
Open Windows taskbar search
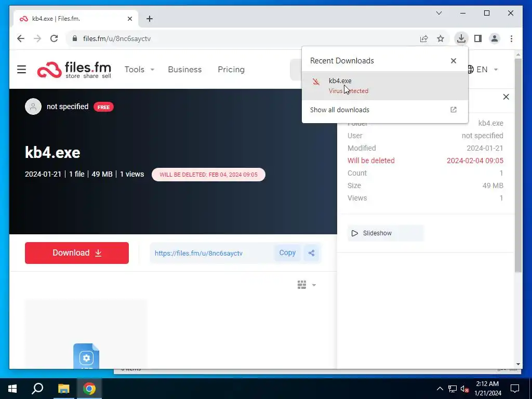pos(37,389)
